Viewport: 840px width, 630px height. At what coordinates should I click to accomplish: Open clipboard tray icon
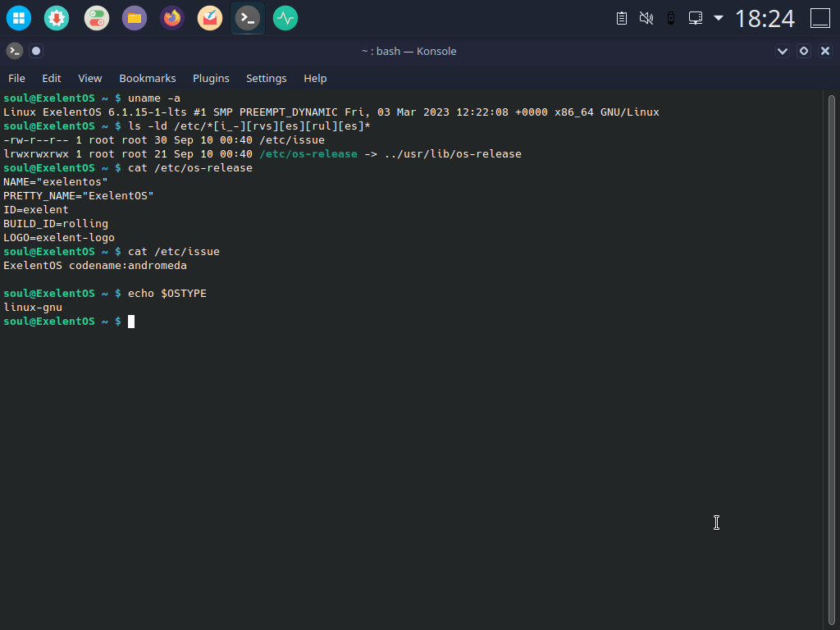point(622,18)
